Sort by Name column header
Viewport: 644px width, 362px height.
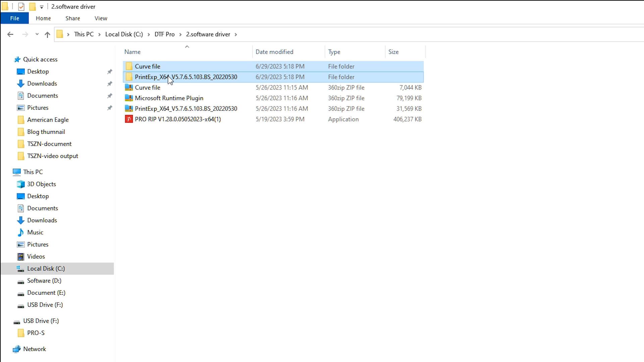pyautogui.click(x=132, y=52)
